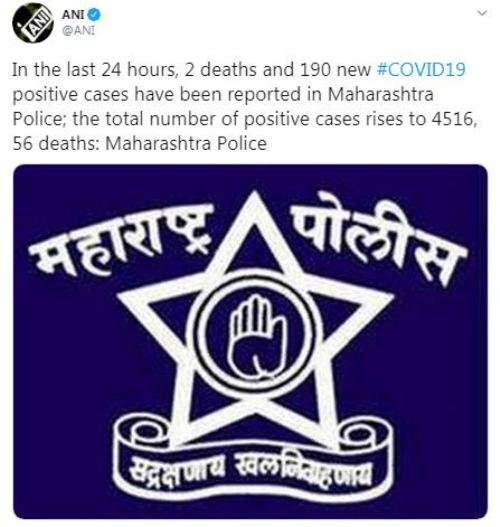This screenshot has width=500, height=527.
Task: Open the @ANI handle
Action: tap(79, 31)
